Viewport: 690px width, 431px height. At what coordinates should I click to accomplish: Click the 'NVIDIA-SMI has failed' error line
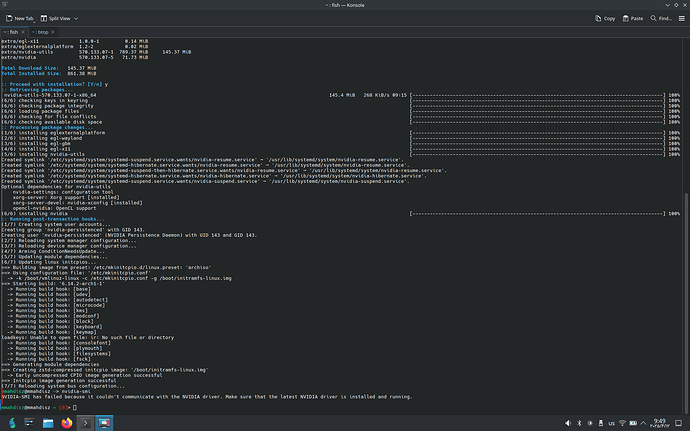[207, 397]
